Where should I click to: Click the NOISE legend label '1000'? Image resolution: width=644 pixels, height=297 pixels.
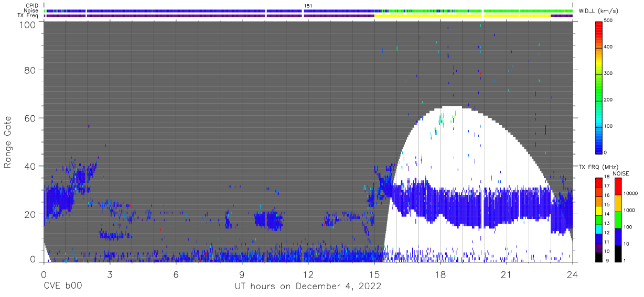628,210
